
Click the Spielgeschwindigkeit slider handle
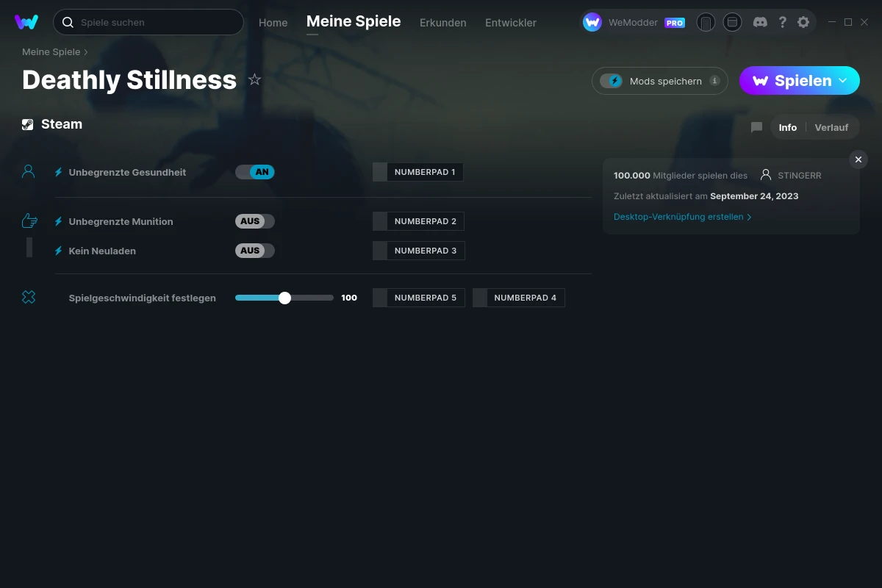[x=285, y=298]
